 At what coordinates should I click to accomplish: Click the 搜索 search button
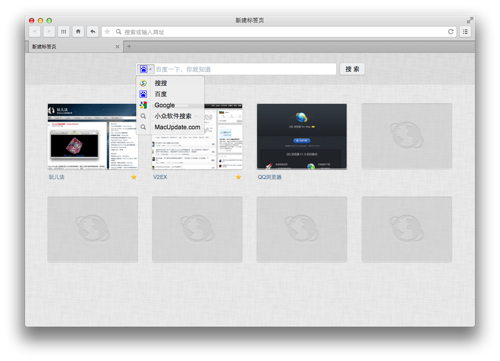352,69
